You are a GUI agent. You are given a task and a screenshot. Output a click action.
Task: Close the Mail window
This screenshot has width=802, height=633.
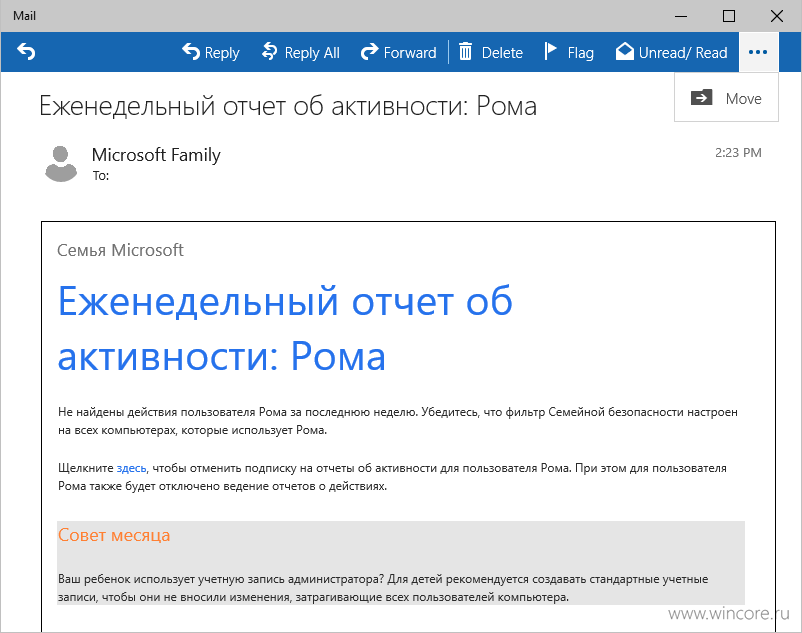click(x=776, y=16)
